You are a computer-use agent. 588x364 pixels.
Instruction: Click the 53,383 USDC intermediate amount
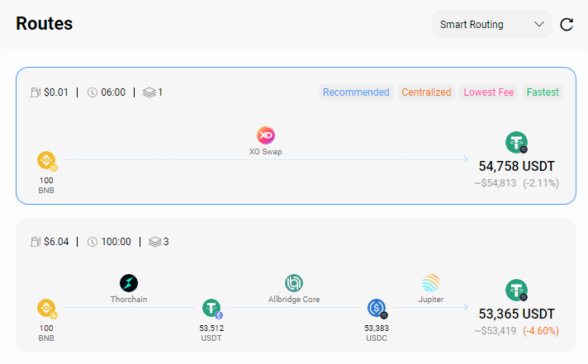377,333
